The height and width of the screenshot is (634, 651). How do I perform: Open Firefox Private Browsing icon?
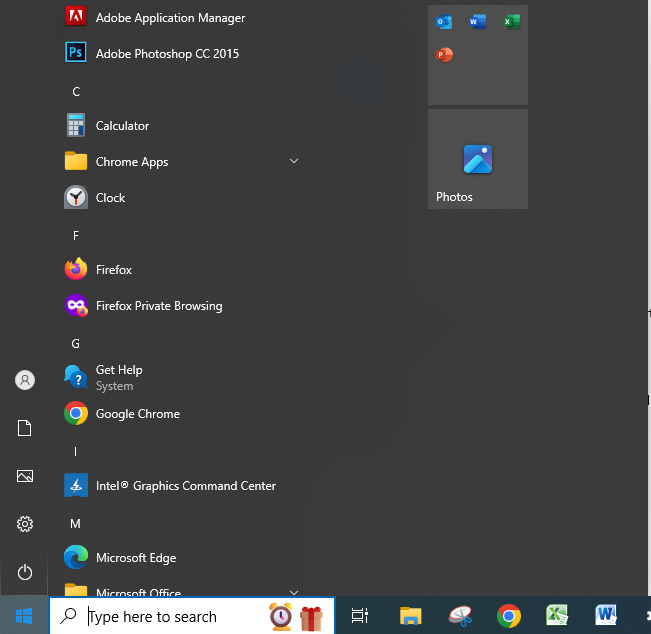[76, 306]
